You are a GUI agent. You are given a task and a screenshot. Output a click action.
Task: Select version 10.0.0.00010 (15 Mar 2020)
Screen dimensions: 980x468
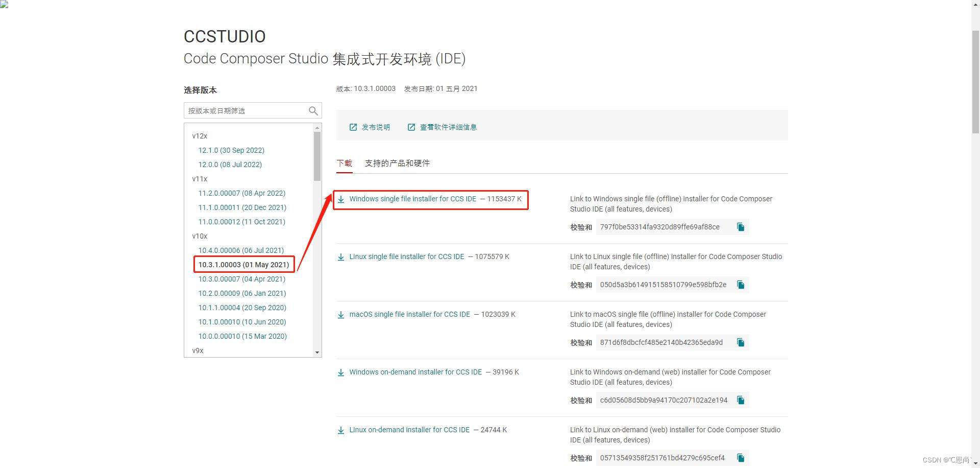[x=242, y=336]
